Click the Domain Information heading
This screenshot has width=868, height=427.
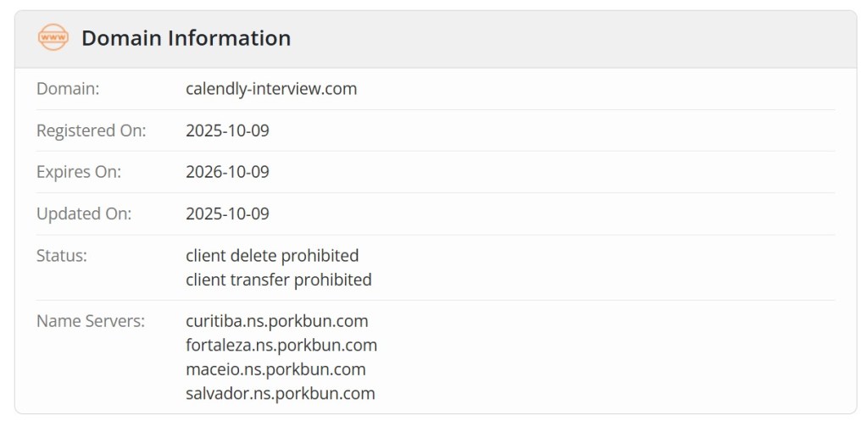coord(186,38)
